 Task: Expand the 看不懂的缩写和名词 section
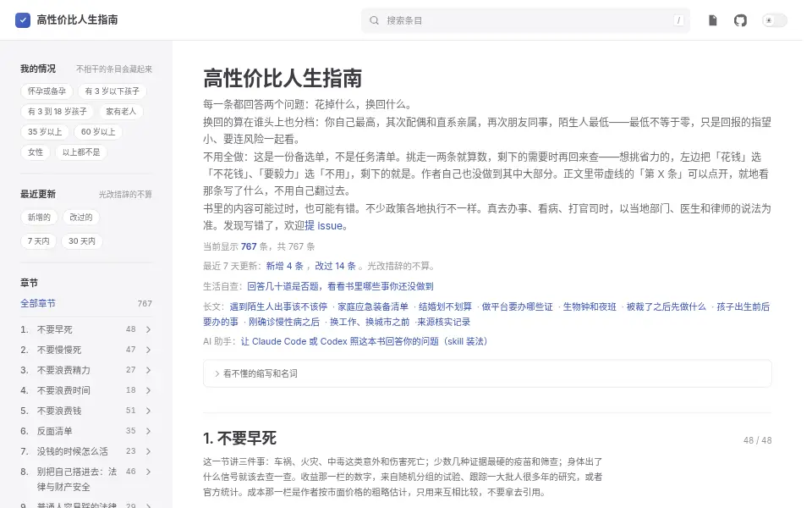tap(487, 373)
